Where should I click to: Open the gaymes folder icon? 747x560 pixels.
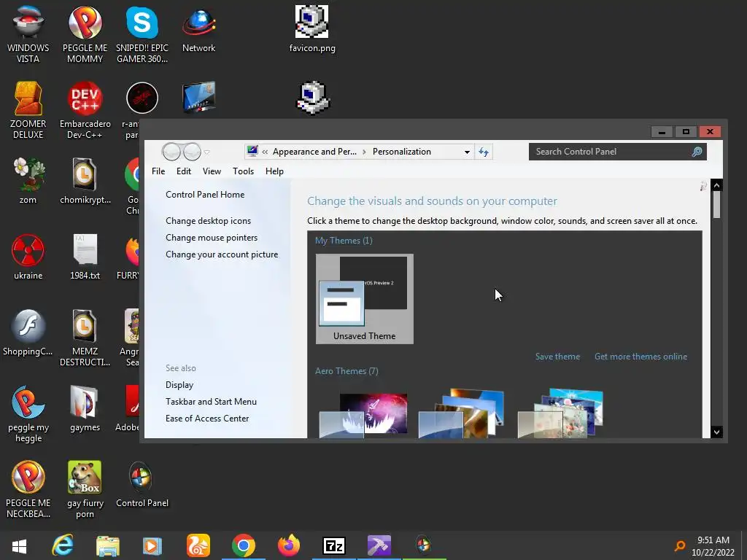[x=85, y=408]
